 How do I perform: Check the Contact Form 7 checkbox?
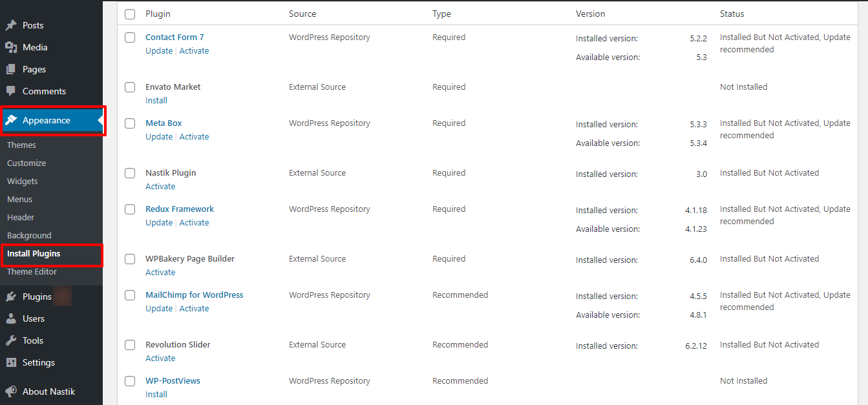coord(130,37)
